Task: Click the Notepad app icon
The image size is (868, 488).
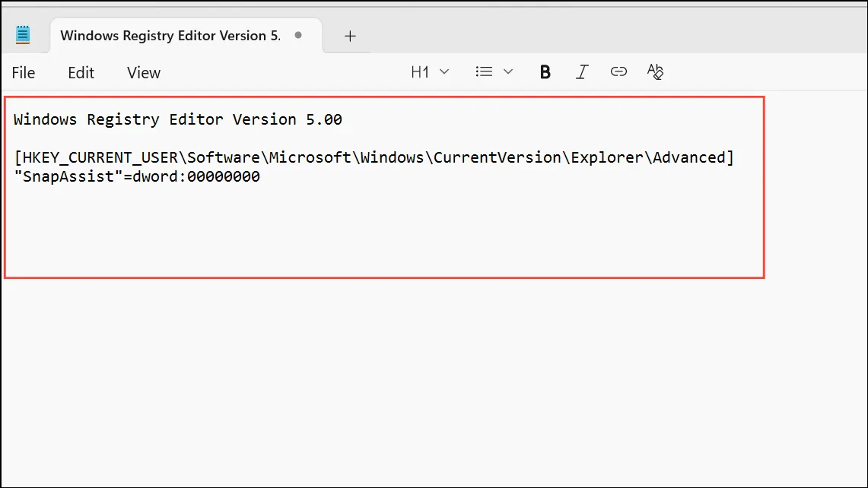Action: [23, 35]
